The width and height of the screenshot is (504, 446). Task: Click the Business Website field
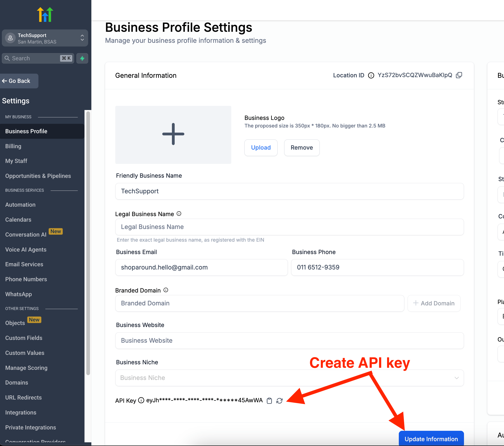point(289,341)
